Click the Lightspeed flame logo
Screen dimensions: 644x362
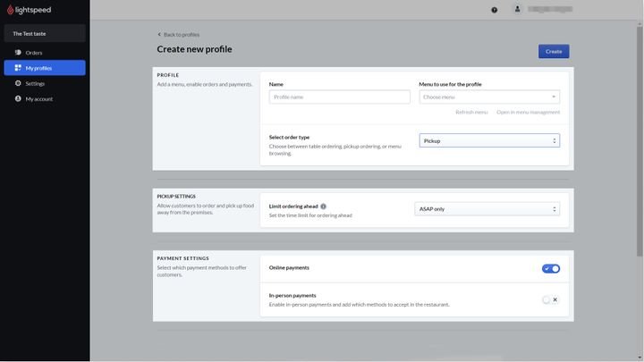coord(10,10)
